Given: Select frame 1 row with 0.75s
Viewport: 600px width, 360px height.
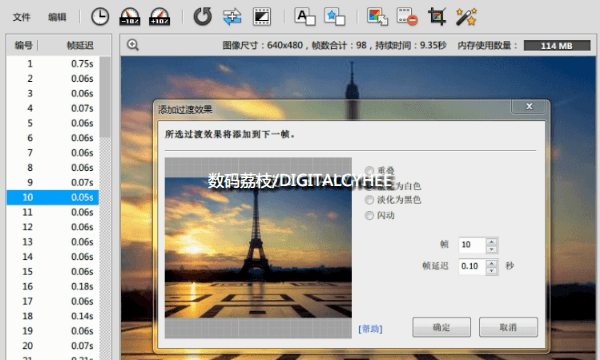Looking at the screenshot, I should pos(53,64).
